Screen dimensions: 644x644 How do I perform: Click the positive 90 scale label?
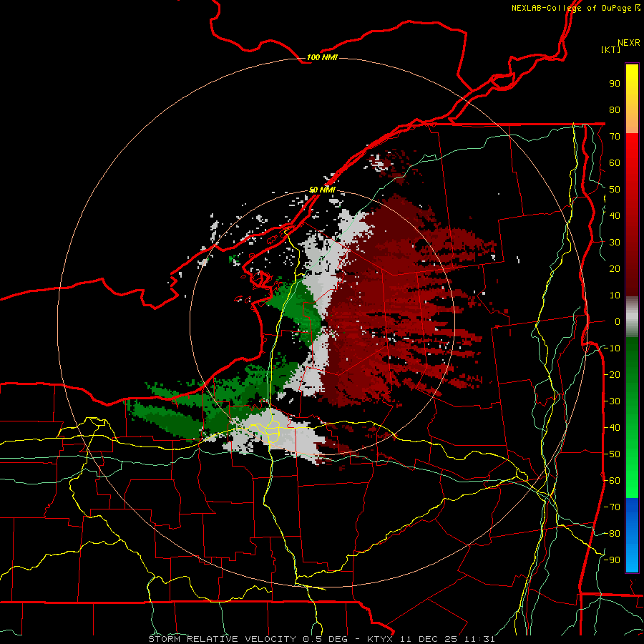pos(615,84)
